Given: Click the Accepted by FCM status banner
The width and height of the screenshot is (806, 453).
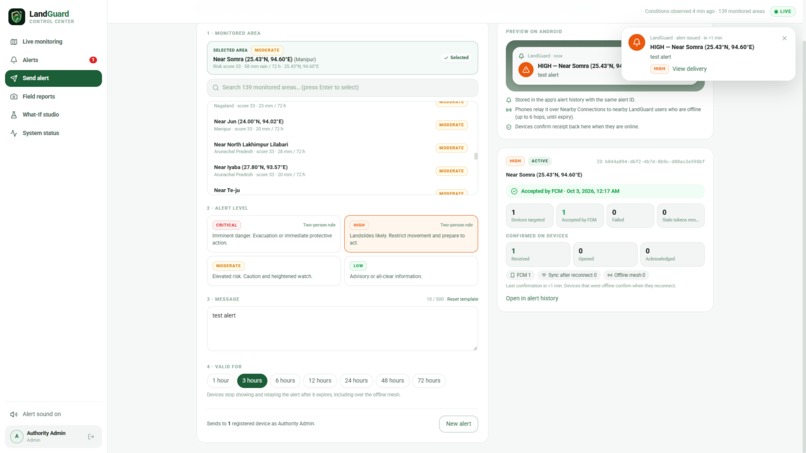Looking at the screenshot, I should coord(605,191).
